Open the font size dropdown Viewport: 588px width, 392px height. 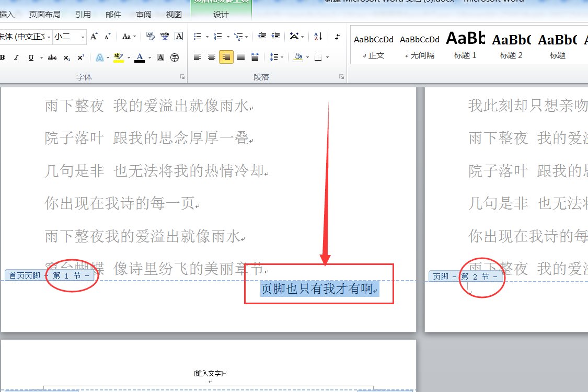[x=83, y=37]
